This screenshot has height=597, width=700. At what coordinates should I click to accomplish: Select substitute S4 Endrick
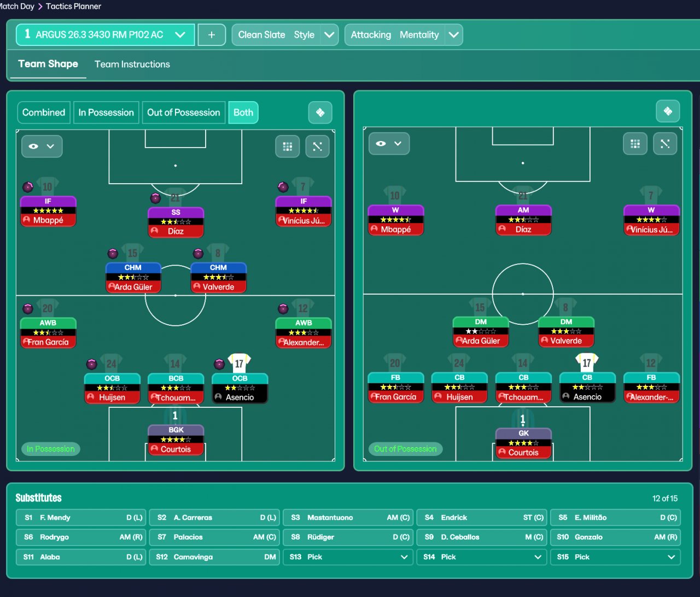pyautogui.click(x=482, y=518)
